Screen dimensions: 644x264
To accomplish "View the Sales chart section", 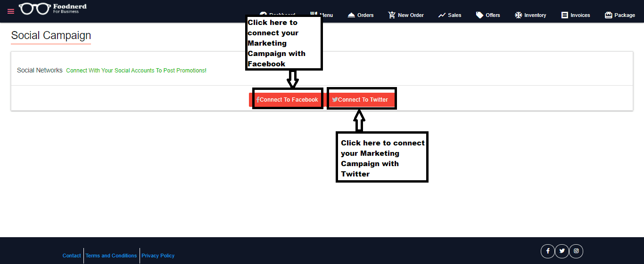I will point(449,15).
